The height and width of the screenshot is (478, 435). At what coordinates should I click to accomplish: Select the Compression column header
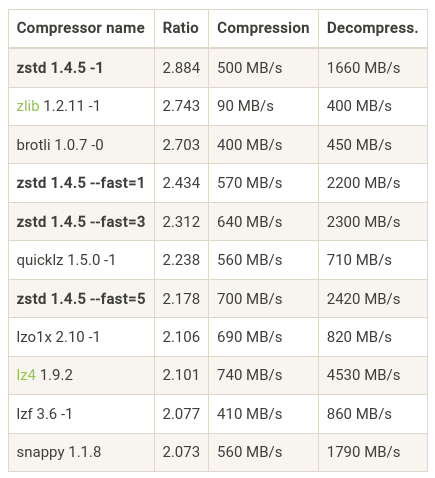coord(263,28)
